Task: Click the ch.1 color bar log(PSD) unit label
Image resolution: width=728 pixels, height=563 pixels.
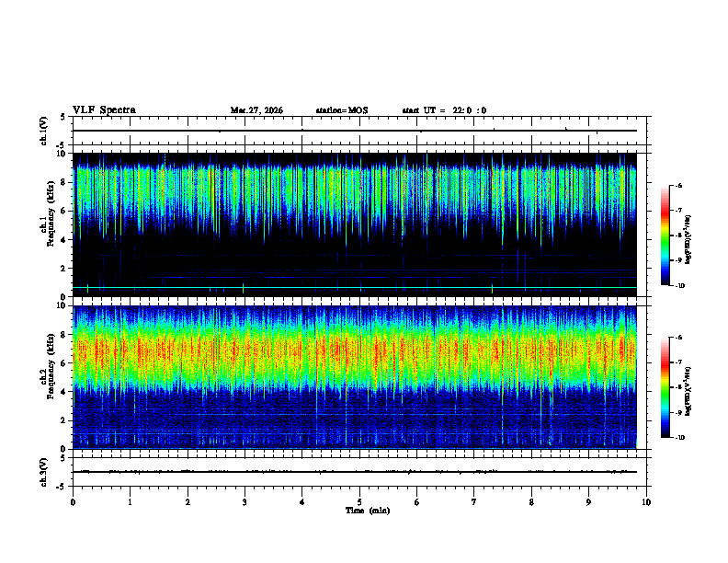Action: click(x=688, y=240)
